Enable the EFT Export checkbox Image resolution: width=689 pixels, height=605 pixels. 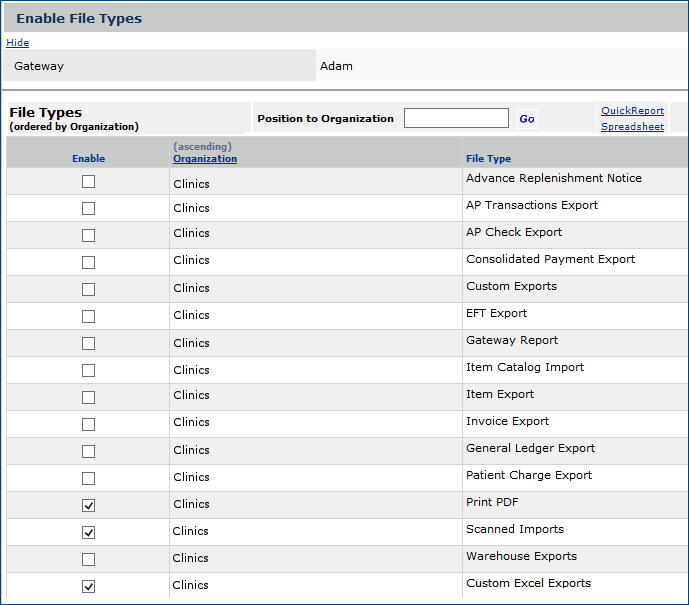[x=89, y=317]
